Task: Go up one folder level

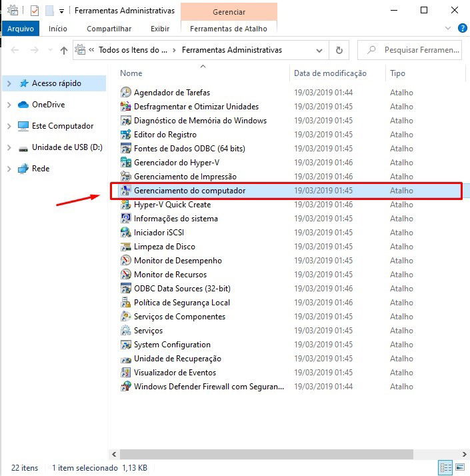Action: coord(64,50)
